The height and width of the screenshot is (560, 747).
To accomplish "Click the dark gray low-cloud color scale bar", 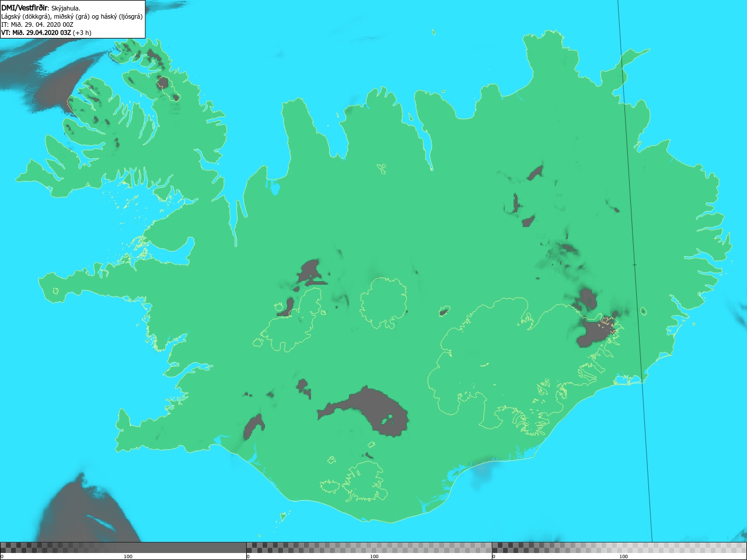I will tap(123, 548).
